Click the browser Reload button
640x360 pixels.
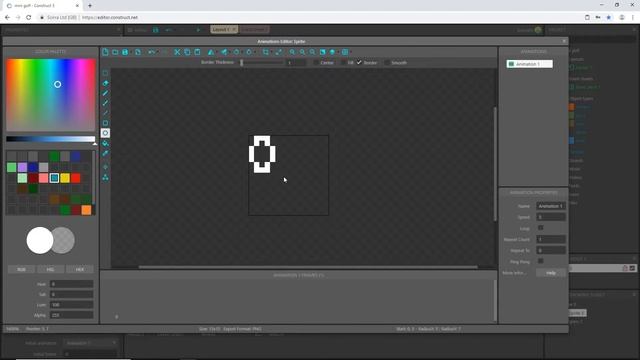pyautogui.click(x=29, y=18)
